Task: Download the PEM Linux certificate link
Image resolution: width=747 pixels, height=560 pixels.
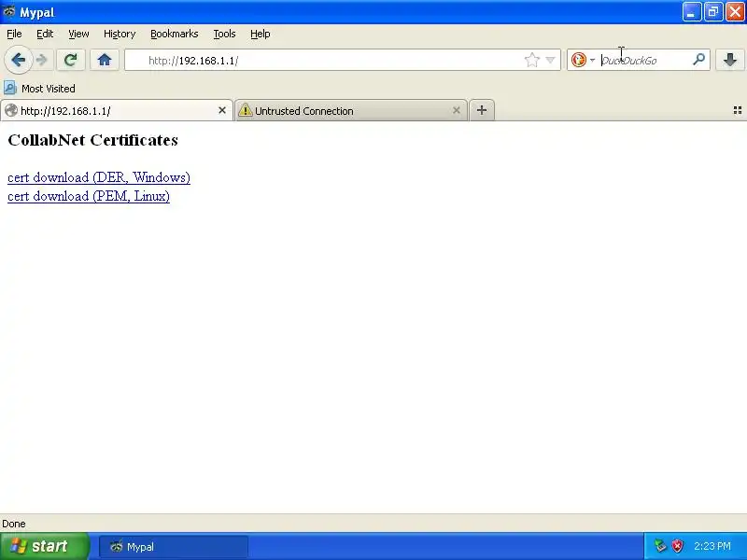Action: coord(89,196)
